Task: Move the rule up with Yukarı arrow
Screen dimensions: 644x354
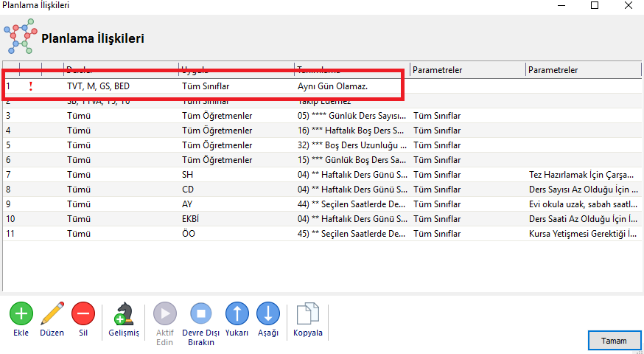Action: click(237, 314)
